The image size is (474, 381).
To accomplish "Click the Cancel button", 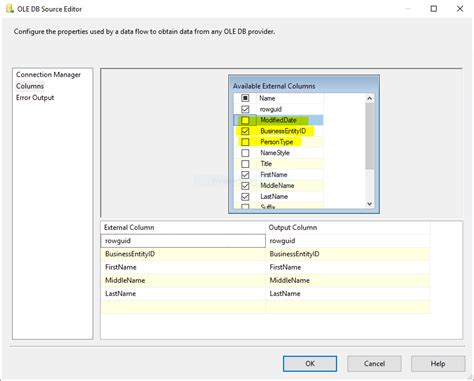I will click(x=374, y=364).
